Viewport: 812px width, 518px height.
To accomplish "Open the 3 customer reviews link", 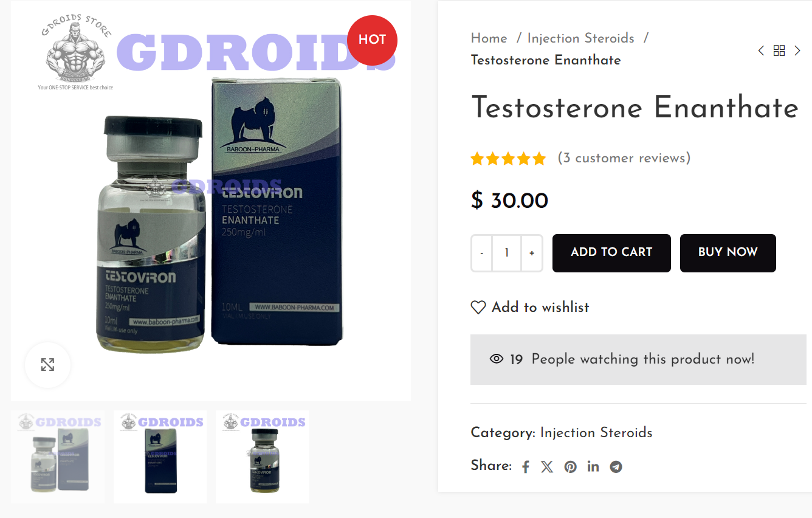I will point(624,158).
